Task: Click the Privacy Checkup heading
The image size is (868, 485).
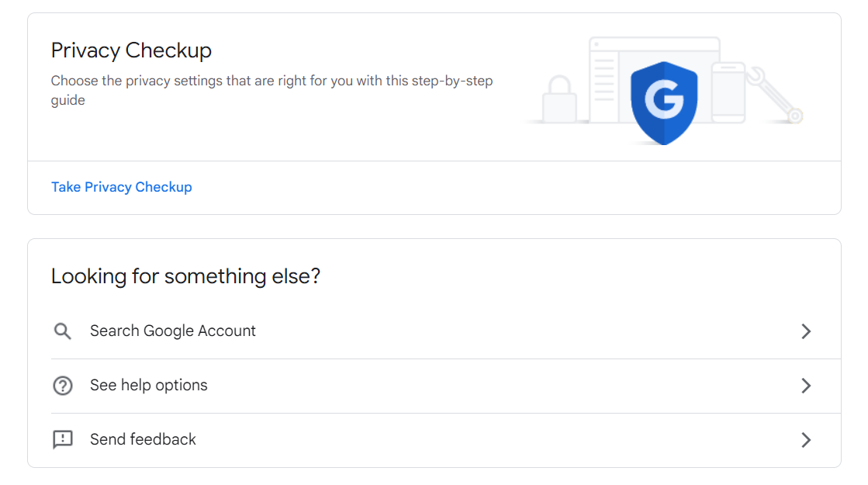Action: click(x=131, y=50)
